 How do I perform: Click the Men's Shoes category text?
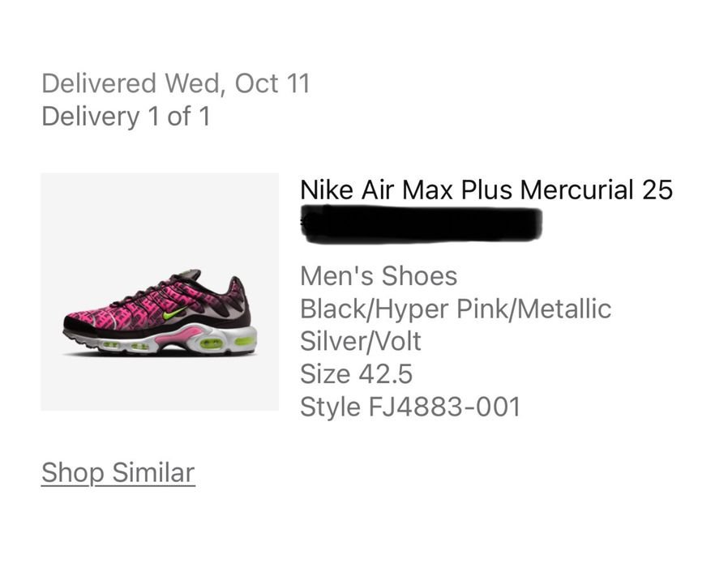[x=378, y=276]
